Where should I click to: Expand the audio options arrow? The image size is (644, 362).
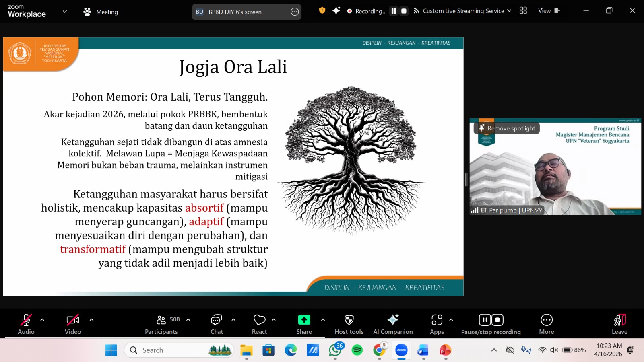pos(42,320)
